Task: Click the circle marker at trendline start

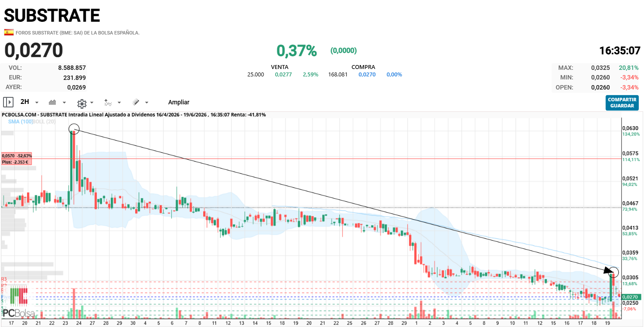Action: coord(74,128)
